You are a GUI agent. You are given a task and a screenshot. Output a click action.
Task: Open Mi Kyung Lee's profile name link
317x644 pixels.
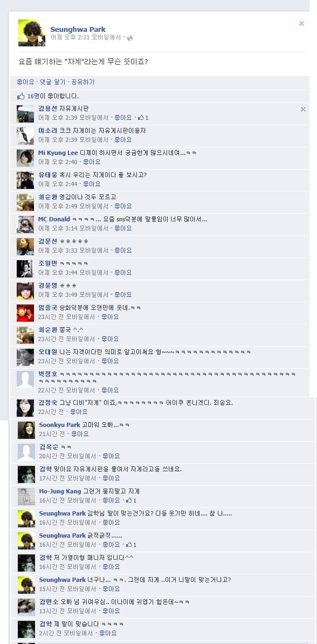tap(58, 153)
